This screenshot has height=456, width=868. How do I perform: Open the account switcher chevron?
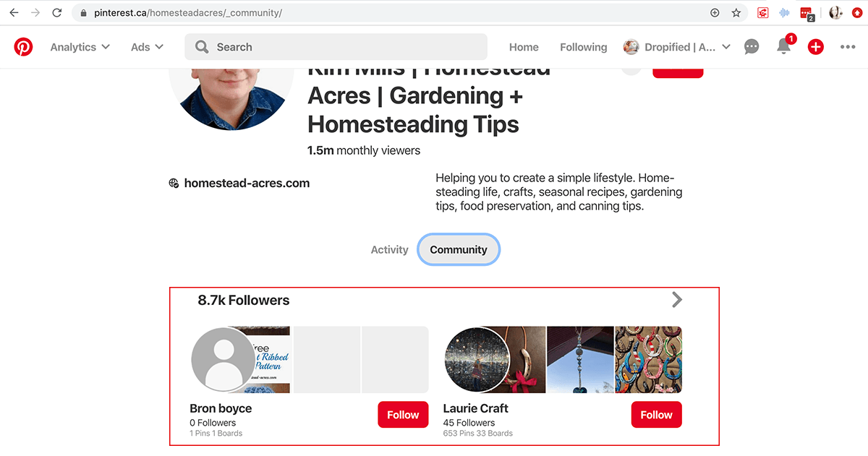726,47
